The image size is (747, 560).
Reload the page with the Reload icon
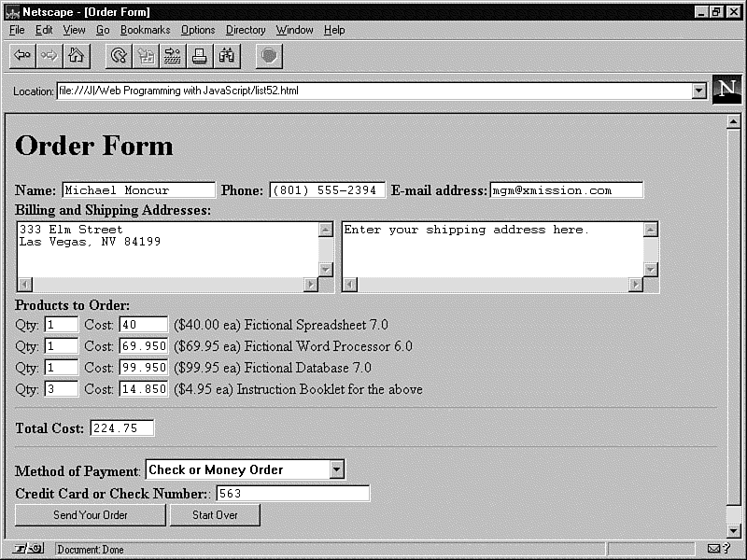tap(119, 56)
